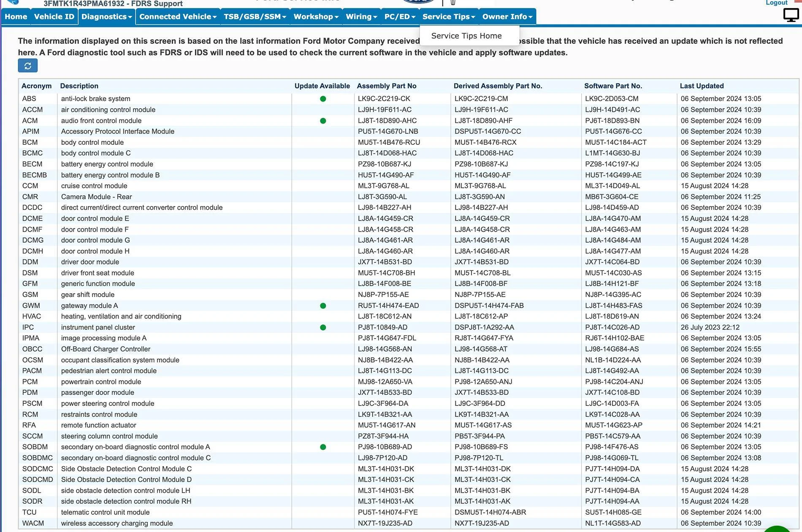Viewport: 802px width, 532px height.
Task: Select Service Tips Home menu entry
Action: coord(466,36)
